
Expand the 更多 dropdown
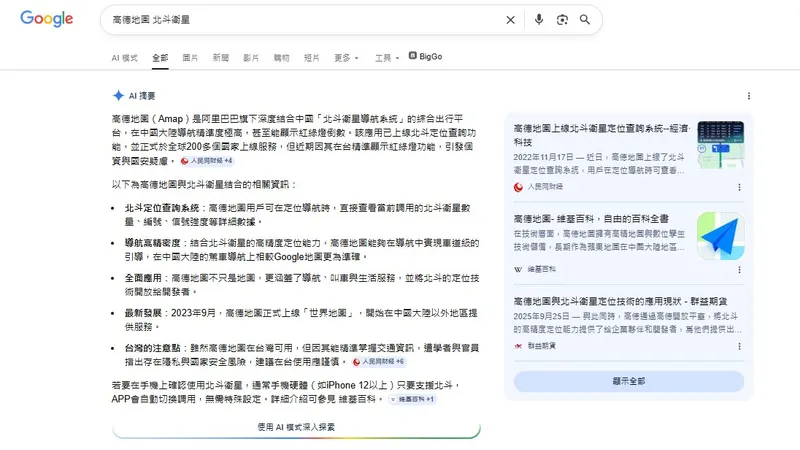(x=346, y=58)
